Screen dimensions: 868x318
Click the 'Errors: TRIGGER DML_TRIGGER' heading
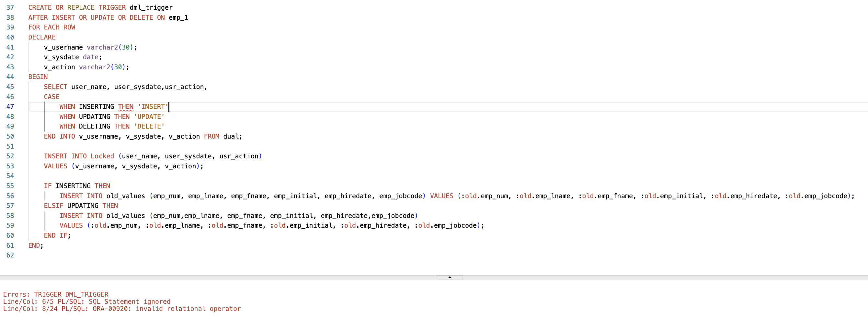tap(56, 294)
